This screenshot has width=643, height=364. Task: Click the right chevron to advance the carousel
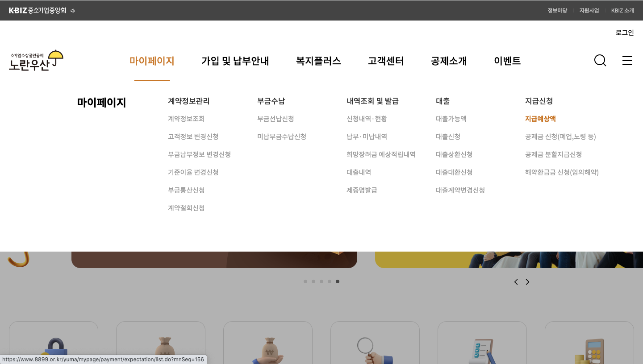527,281
